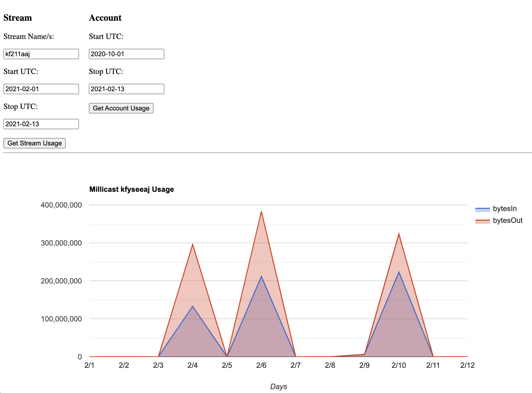Select the bytesIn legend label
The width and height of the screenshot is (532, 393).
click(505, 209)
